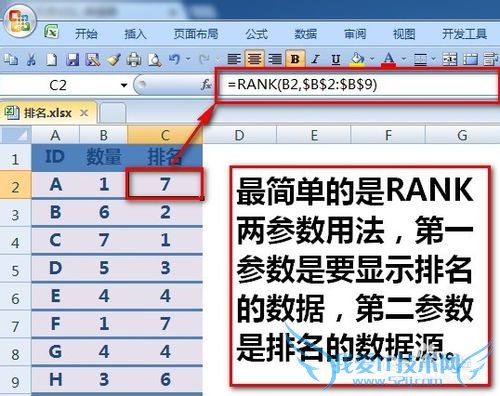Select column D header
This screenshot has height=396, width=500.
click(240, 135)
